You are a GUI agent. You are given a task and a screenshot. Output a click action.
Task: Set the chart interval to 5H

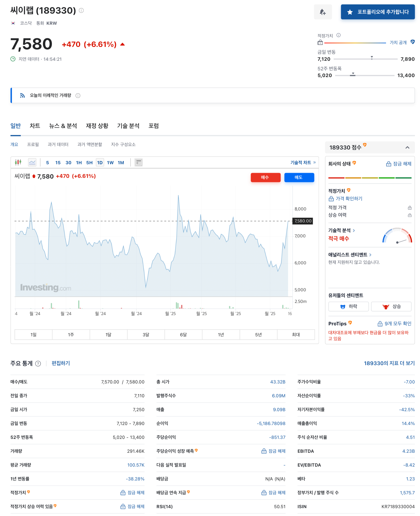(89, 162)
